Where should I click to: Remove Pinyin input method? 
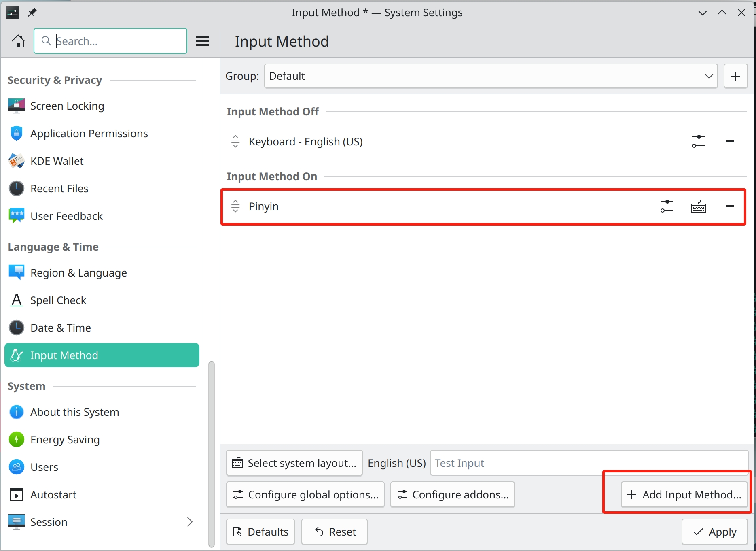tap(730, 206)
